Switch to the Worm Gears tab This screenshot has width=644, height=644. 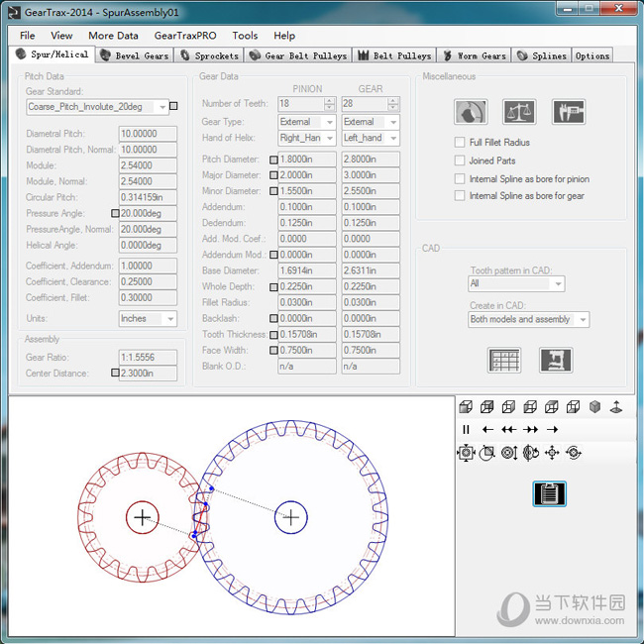(x=475, y=55)
